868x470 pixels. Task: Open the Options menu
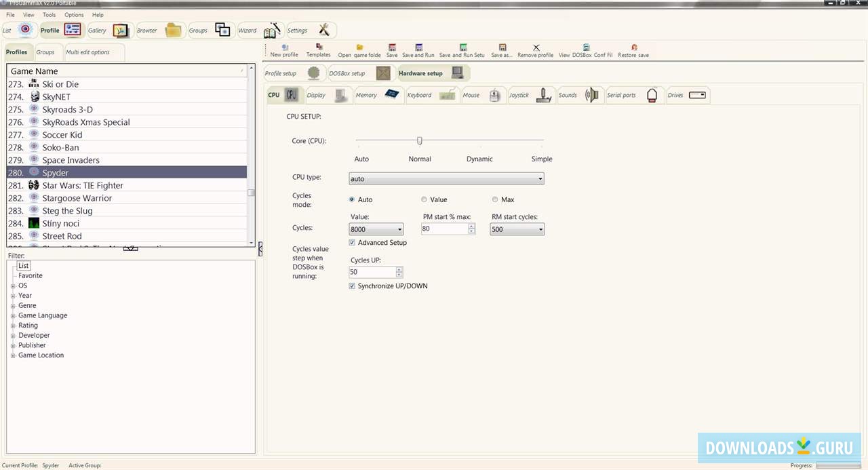pos(73,14)
